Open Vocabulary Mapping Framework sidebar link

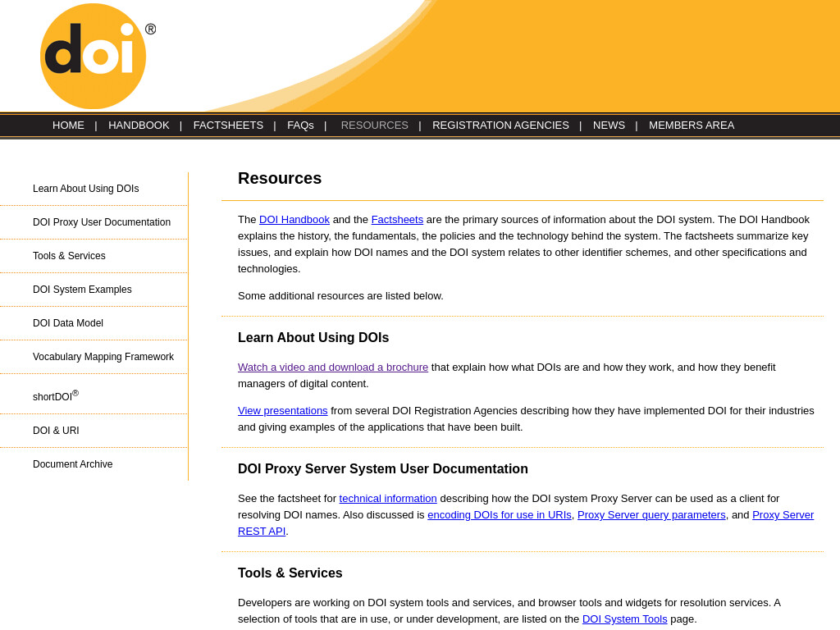pos(103,357)
